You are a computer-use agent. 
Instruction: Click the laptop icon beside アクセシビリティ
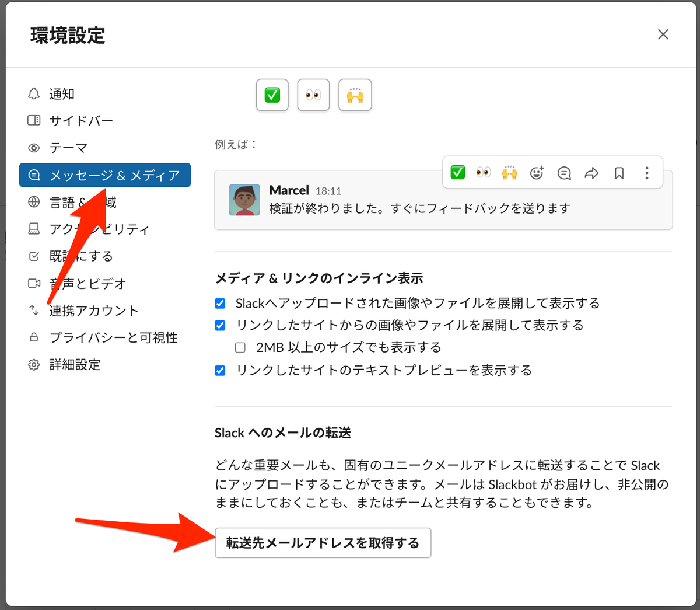[x=34, y=229]
